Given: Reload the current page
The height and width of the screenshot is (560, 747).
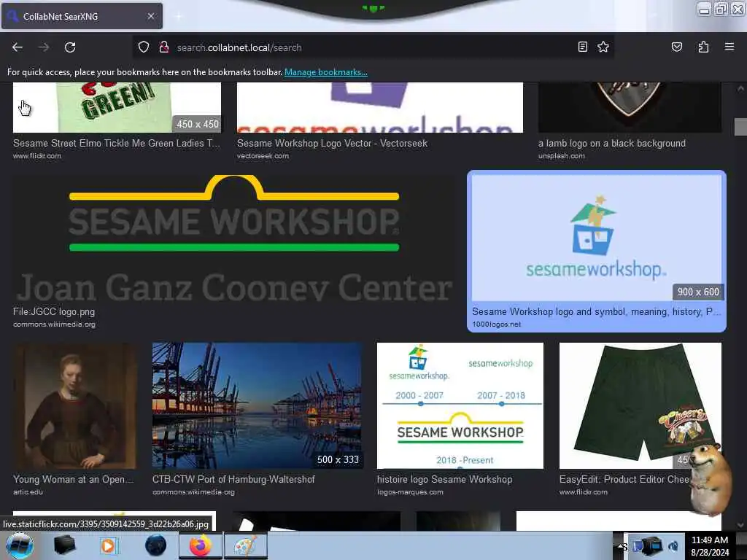Looking at the screenshot, I should pos(70,47).
